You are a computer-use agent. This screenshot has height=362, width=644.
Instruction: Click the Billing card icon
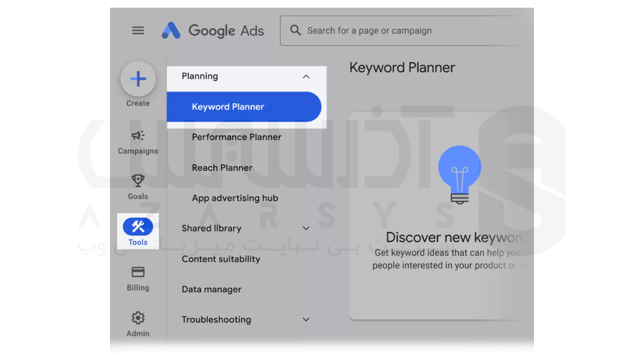pos(138,271)
